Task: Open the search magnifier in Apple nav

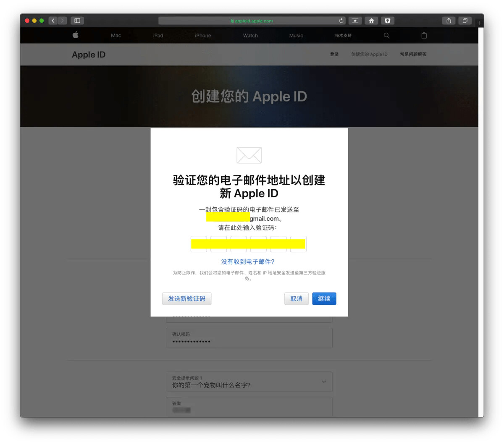Action: tap(386, 35)
